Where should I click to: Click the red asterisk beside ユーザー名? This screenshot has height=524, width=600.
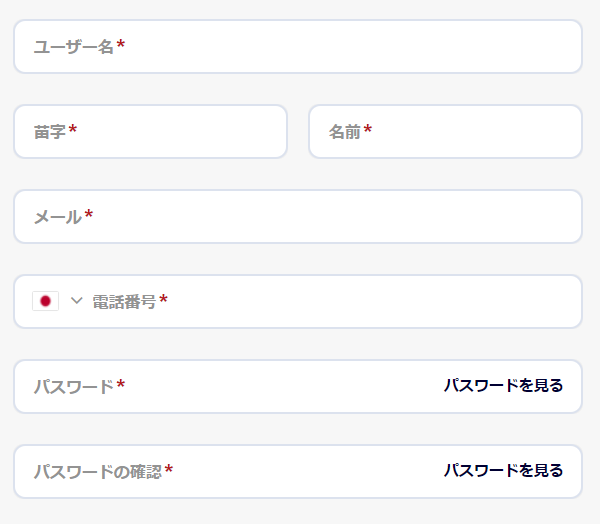[121, 44]
